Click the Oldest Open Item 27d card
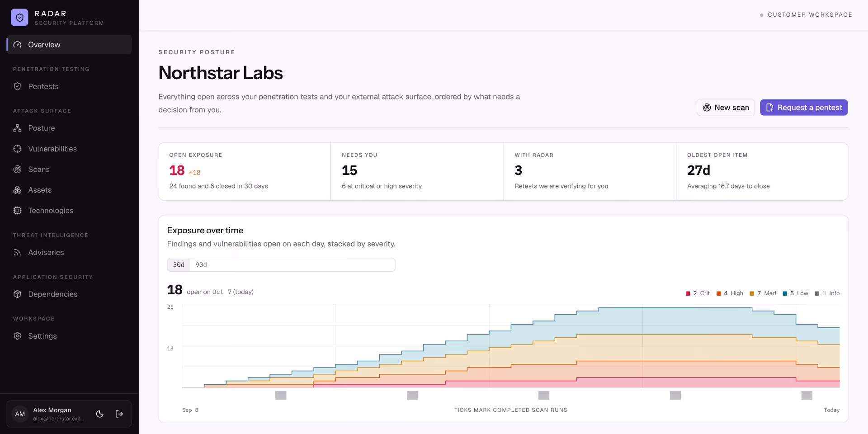This screenshot has width=868, height=434. (x=762, y=171)
